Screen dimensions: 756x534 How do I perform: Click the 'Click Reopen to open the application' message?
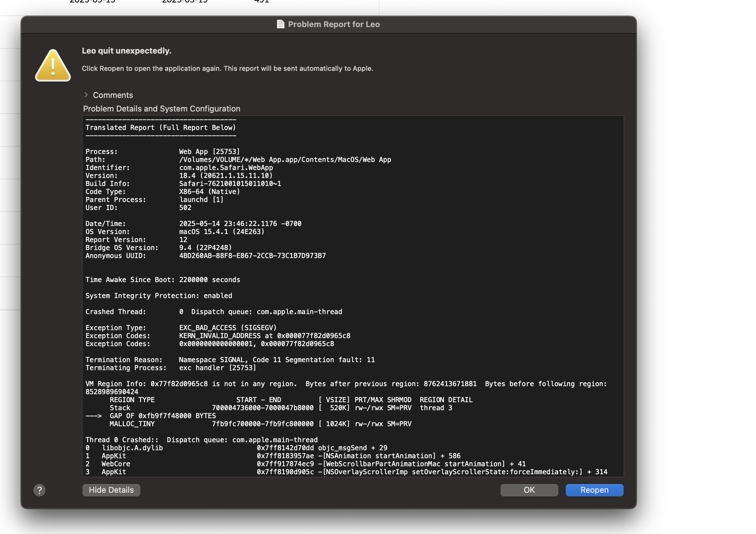pos(227,68)
